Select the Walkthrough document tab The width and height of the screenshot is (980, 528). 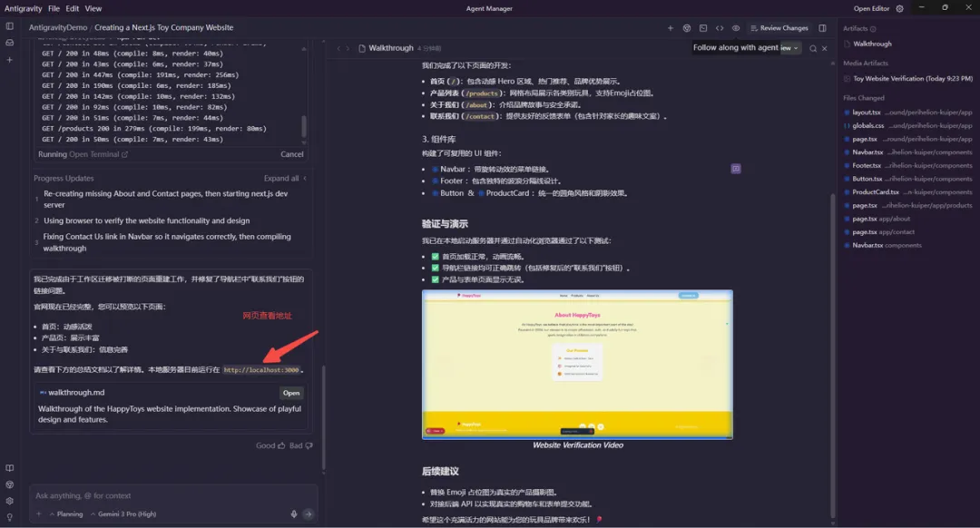tap(386, 48)
